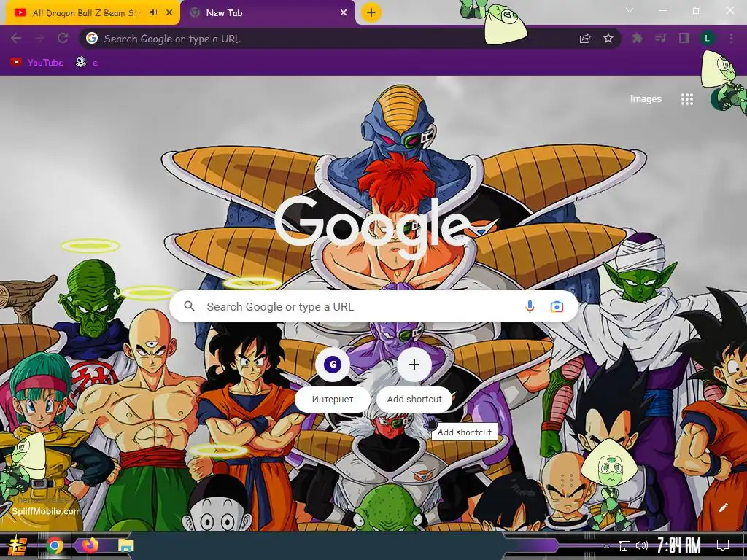747x560 pixels.
Task: Open the volume tray icon
Action: [642, 545]
